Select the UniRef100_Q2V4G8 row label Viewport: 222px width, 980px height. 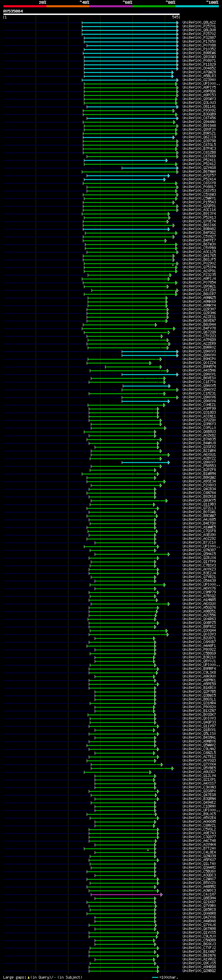(199, 168)
